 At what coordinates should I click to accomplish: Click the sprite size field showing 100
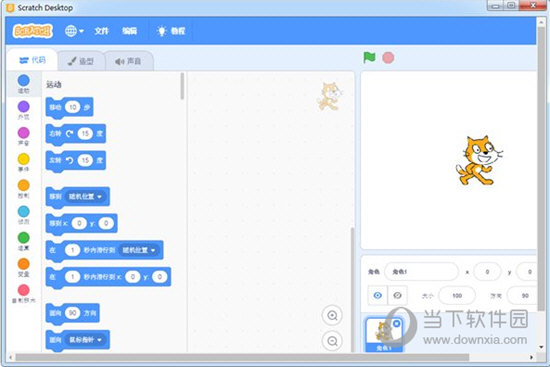[457, 295]
